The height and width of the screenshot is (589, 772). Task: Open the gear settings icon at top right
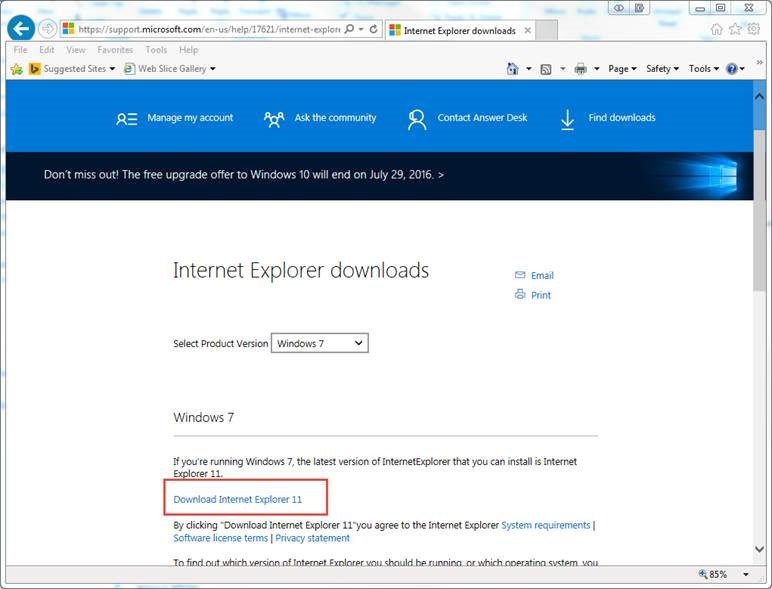tap(754, 29)
